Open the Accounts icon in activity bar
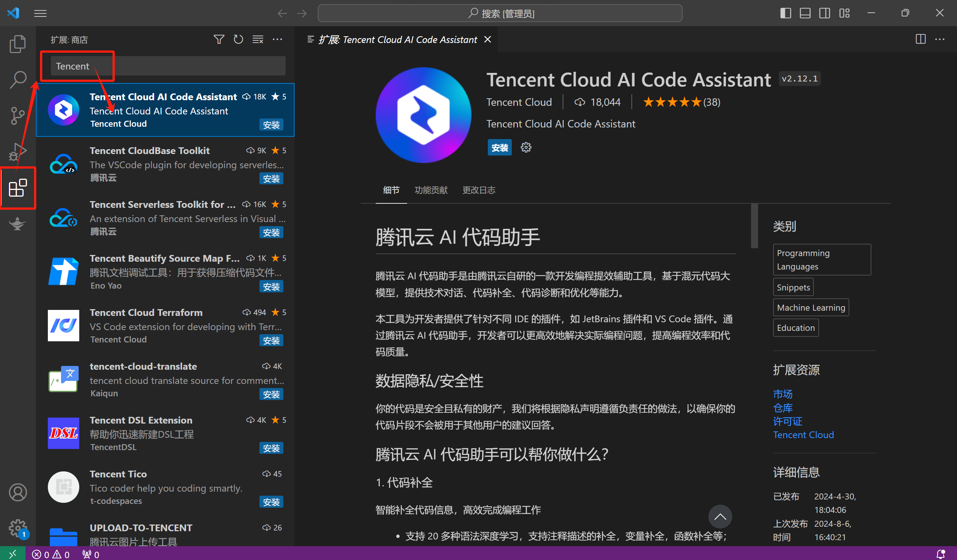Viewport: 957px width, 560px height. point(18,492)
